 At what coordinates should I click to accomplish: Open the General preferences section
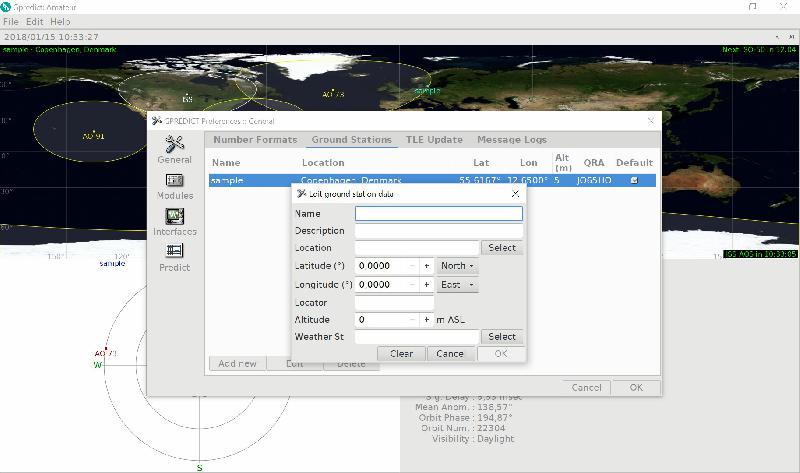point(174,150)
